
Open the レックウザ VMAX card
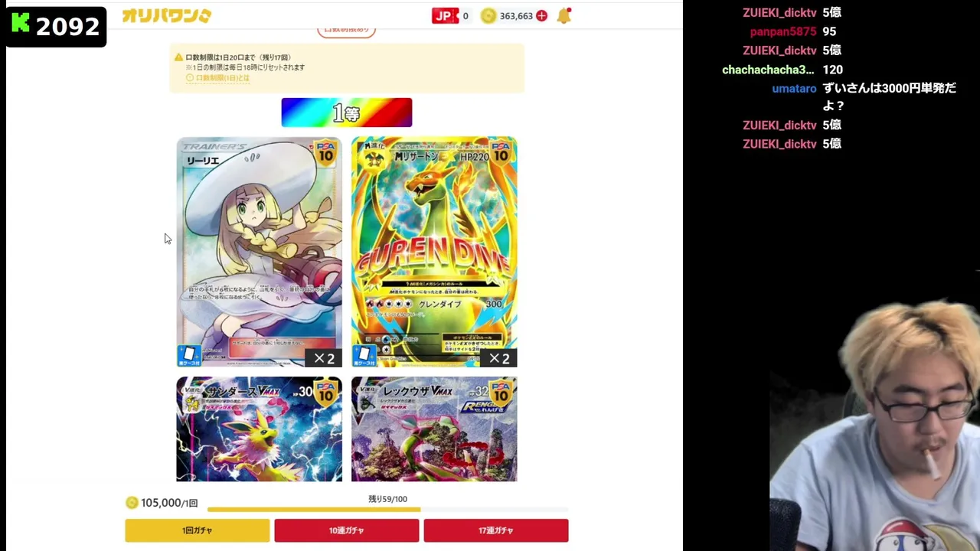tap(434, 429)
